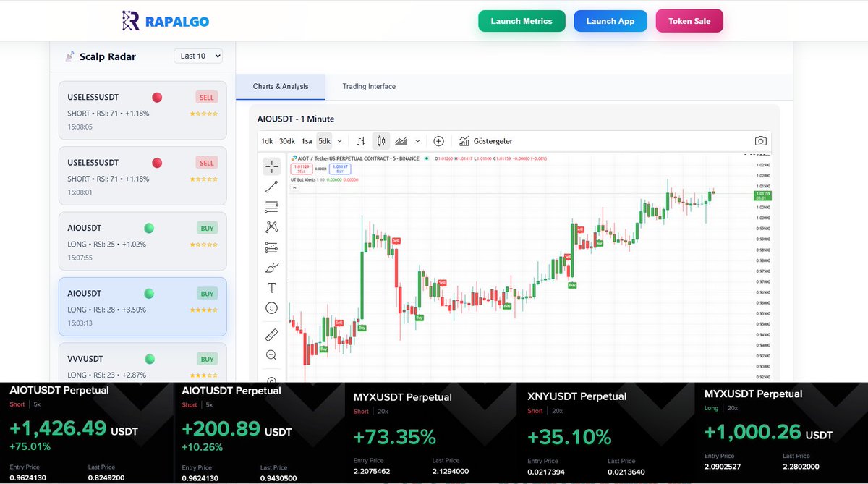The height and width of the screenshot is (484, 868).
Task: Select the XABCD pattern tool
Action: 271,227
